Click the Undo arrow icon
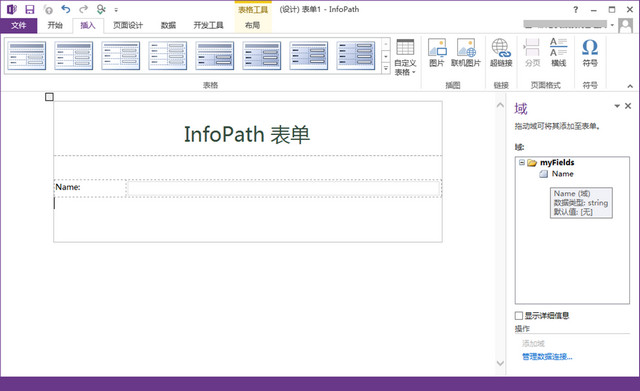The height and width of the screenshot is (391, 640). click(66, 9)
